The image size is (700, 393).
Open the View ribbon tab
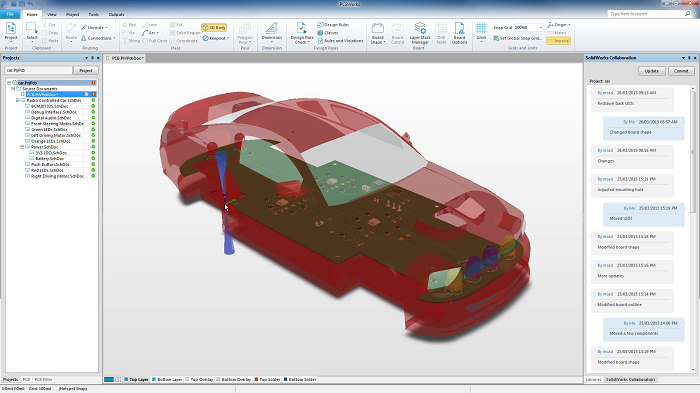pos(52,14)
